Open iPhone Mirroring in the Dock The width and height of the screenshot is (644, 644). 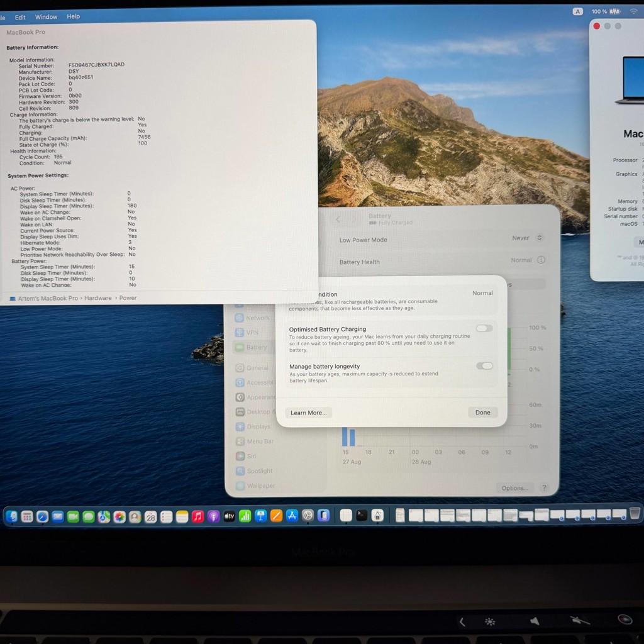point(324,515)
